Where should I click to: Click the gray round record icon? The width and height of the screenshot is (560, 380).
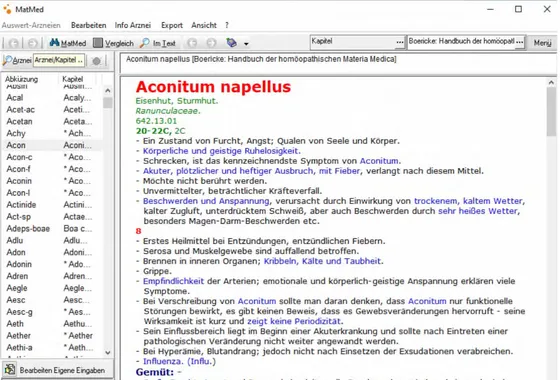pos(96,61)
